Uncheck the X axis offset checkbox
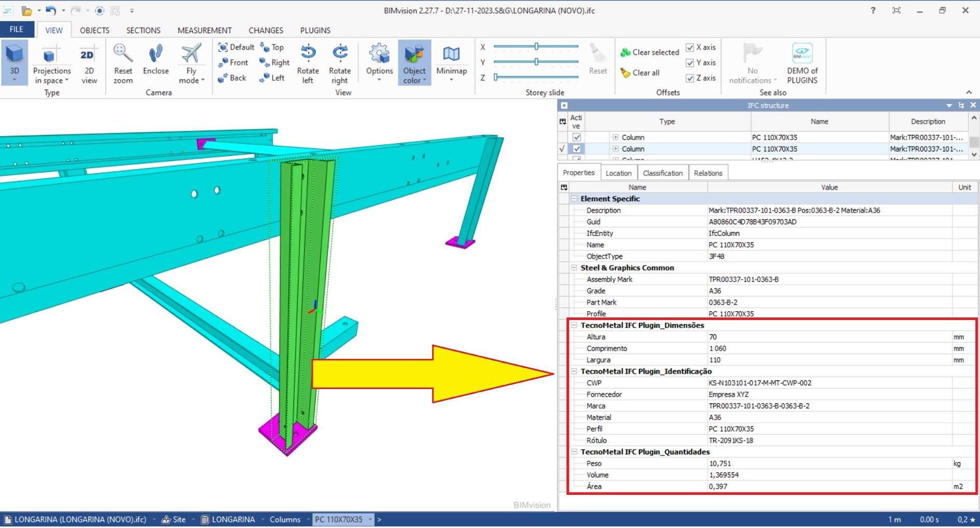 (690, 47)
